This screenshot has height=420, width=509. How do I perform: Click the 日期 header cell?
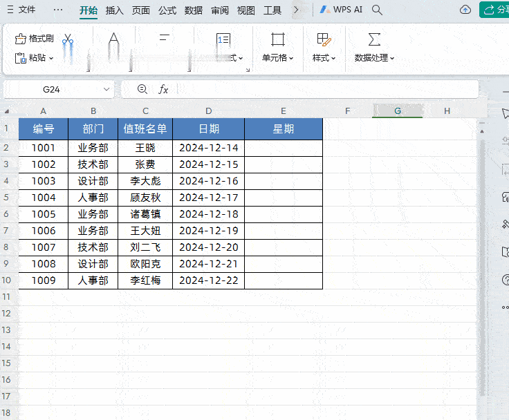208,129
